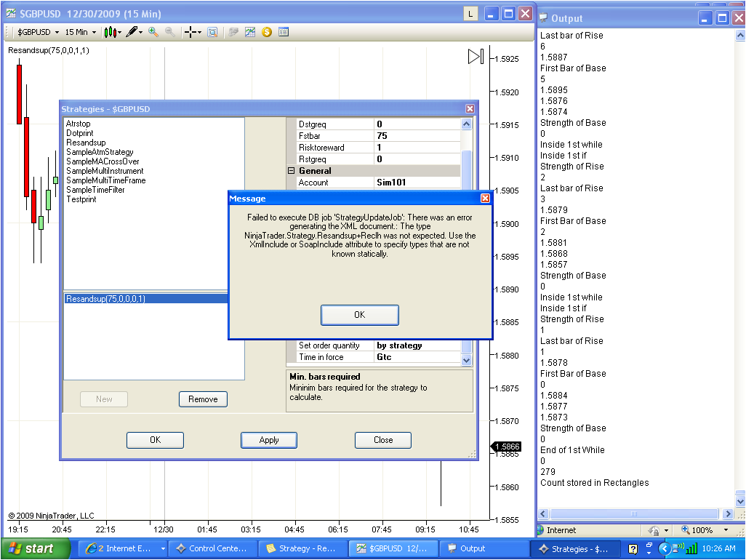Expand hidden tray icons arrow
746x560 pixels.
(x=664, y=548)
